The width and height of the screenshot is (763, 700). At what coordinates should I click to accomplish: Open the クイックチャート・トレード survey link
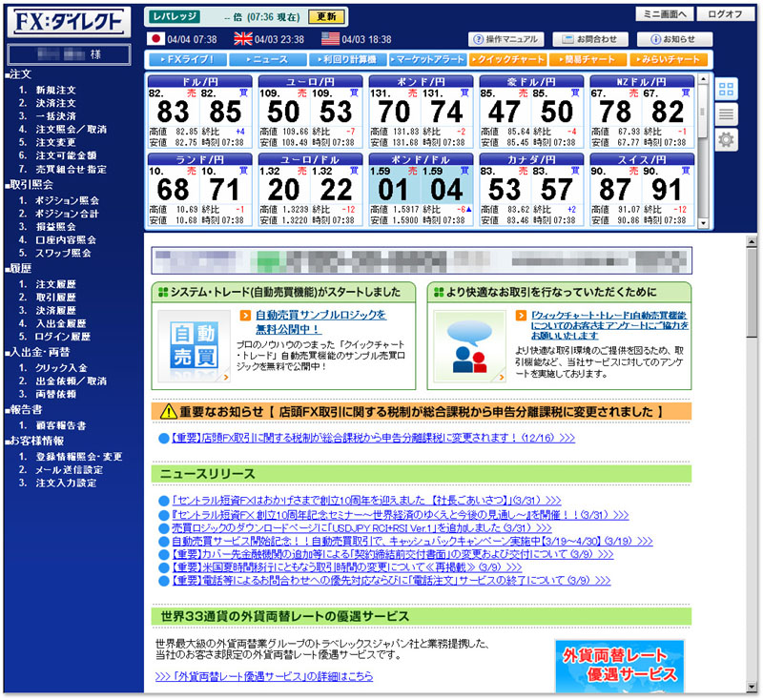[x=609, y=325]
